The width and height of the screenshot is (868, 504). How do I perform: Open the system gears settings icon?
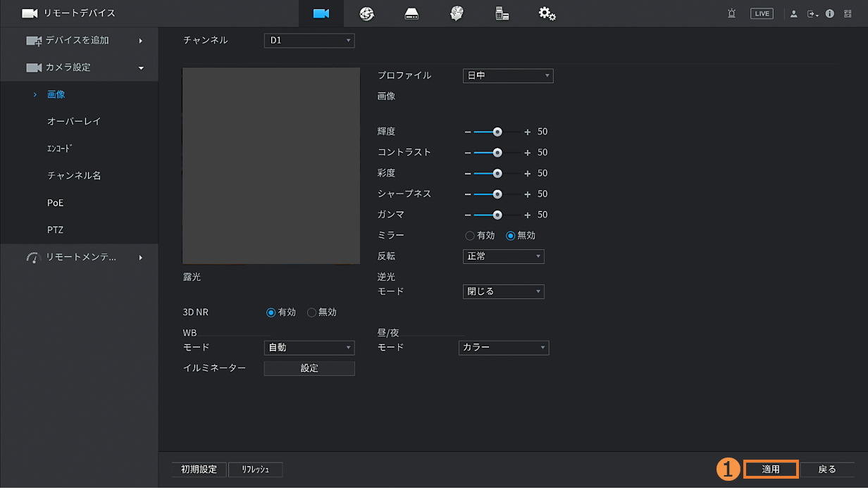547,14
